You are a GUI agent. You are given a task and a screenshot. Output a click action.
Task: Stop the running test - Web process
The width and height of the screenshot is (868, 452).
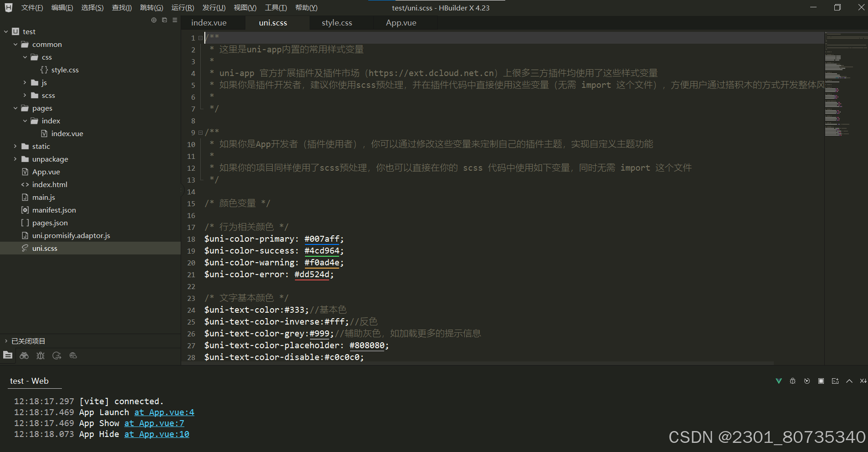[821, 381]
